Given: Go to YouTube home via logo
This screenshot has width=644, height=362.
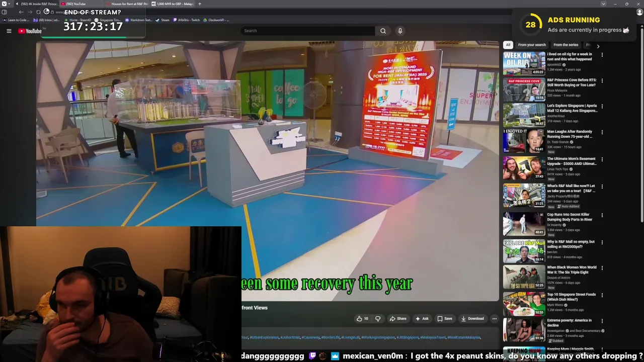Looking at the screenshot, I should pos(30,31).
